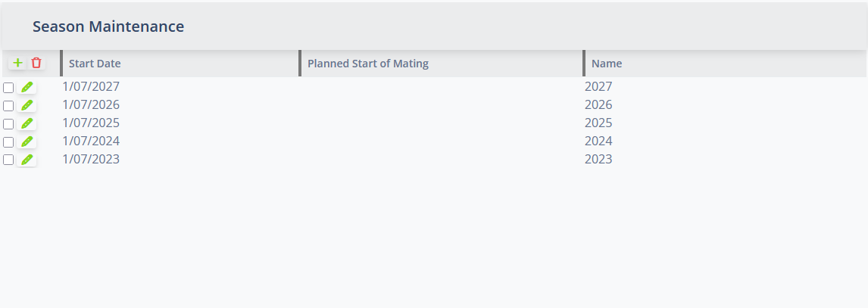Screen dimensions: 868x308
Task: Mark the 2023 season row checkbox
Action: [8, 160]
